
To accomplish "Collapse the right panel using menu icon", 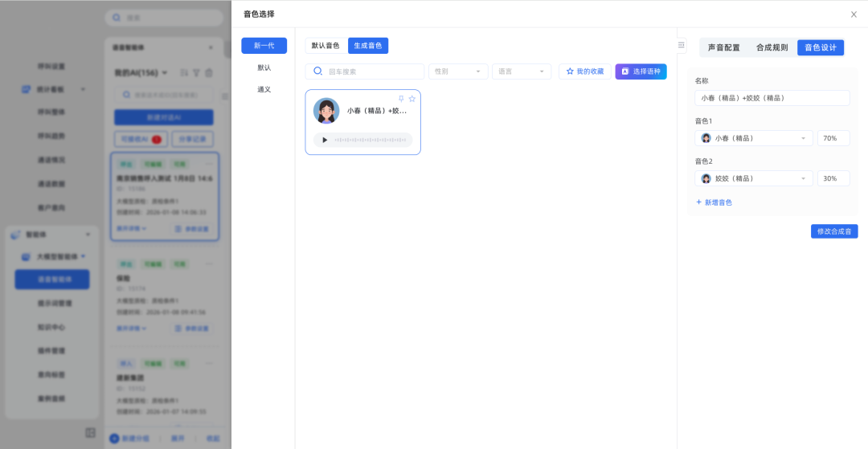I will [682, 45].
